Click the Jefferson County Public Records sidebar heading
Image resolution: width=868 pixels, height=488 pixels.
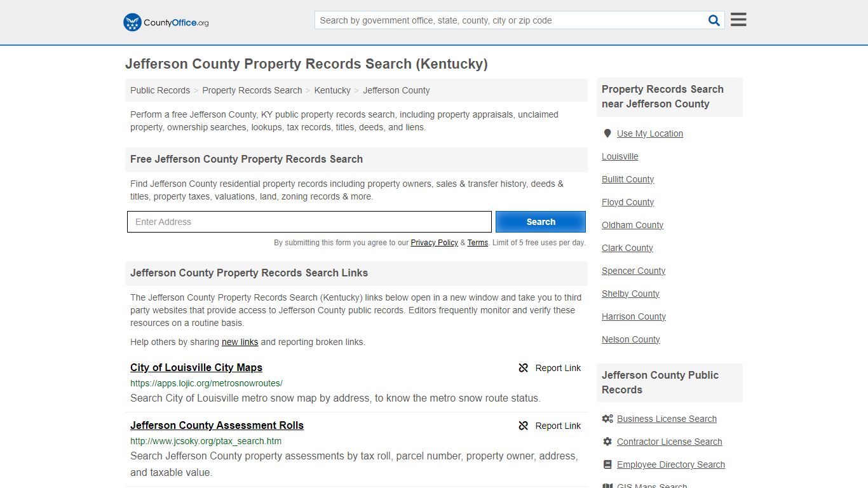click(660, 383)
